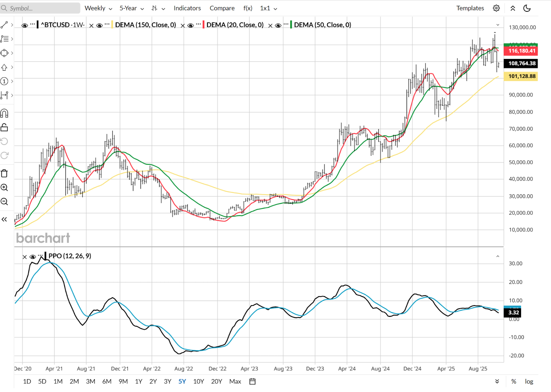
Task: Select the 1Y time range tab
Action: pyautogui.click(x=138, y=381)
